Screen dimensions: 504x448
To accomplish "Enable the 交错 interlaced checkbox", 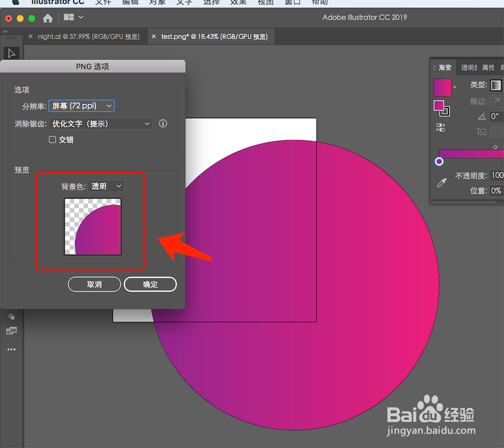I will coord(52,140).
